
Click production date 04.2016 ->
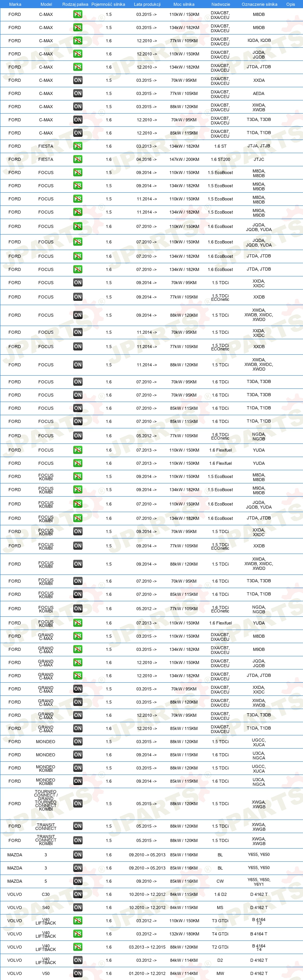pyautogui.click(x=146, y=159)
